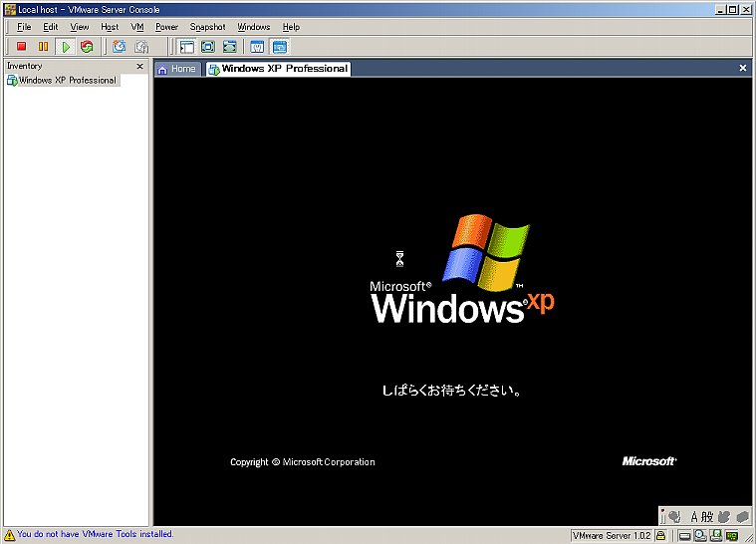Viewport: 756px width, 544px height.
Task: Select Windows XP Professional in the Inventory
Action: point(62,80)
